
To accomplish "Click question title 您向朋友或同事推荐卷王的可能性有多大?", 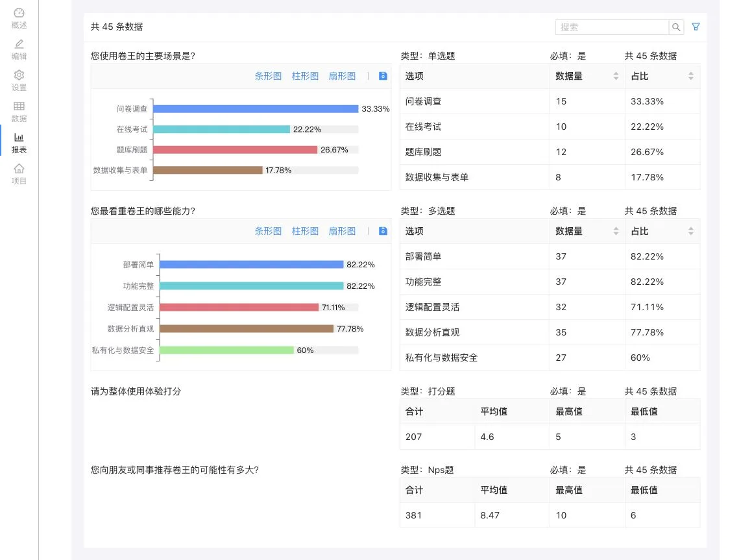I will click(175, 470).
